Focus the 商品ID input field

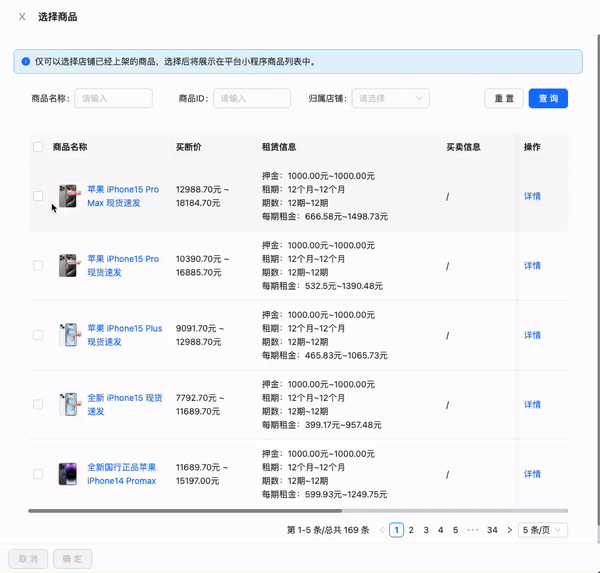252,98
